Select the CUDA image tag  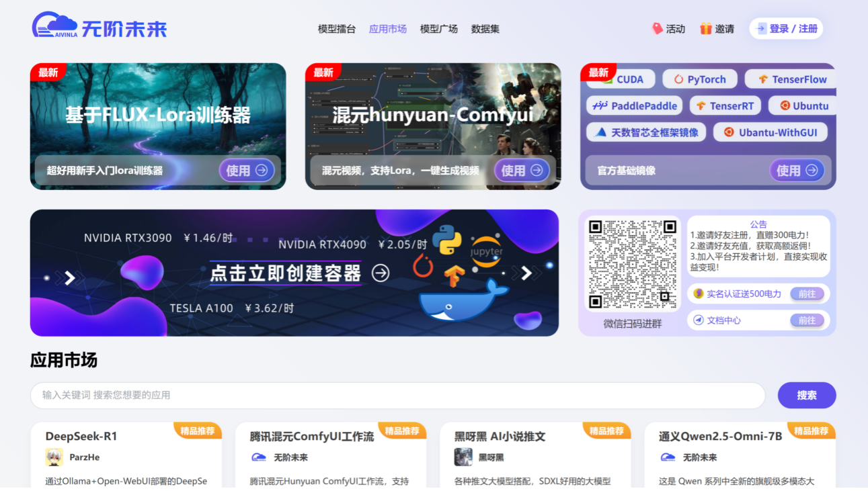pos(621,79)
